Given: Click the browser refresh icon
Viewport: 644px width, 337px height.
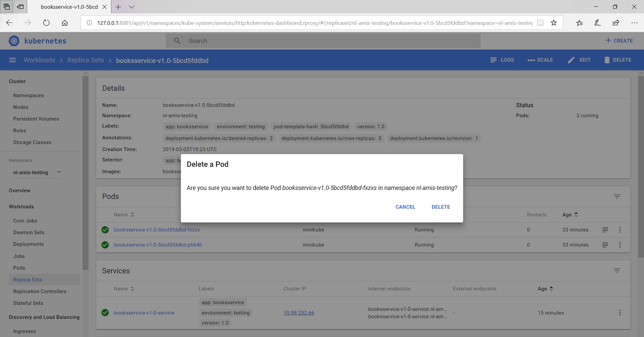Looking at the screenshot, I should point(46,23).
